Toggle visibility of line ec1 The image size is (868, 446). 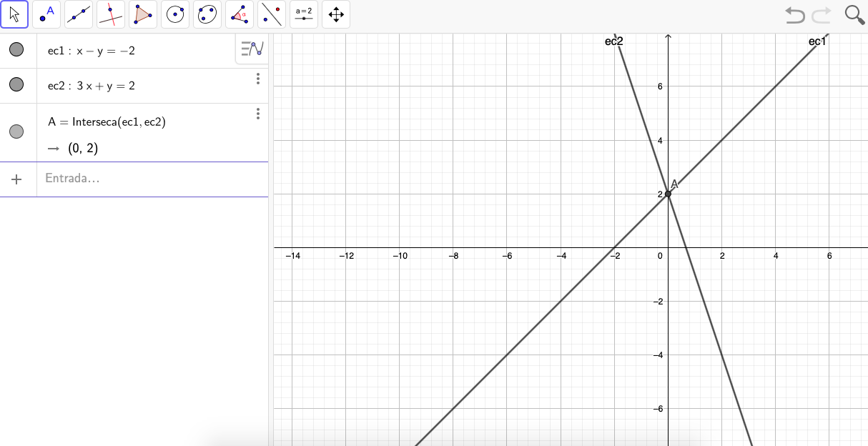16,49
